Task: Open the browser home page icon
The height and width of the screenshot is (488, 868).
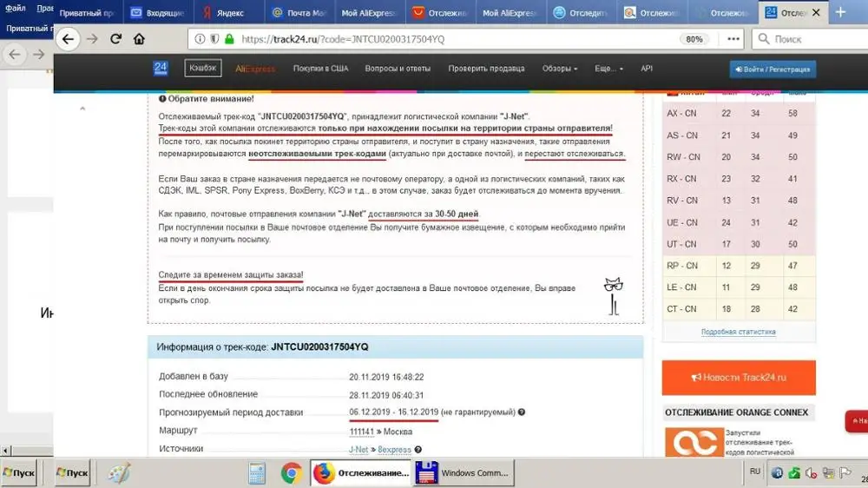Action: coord(139,39)
